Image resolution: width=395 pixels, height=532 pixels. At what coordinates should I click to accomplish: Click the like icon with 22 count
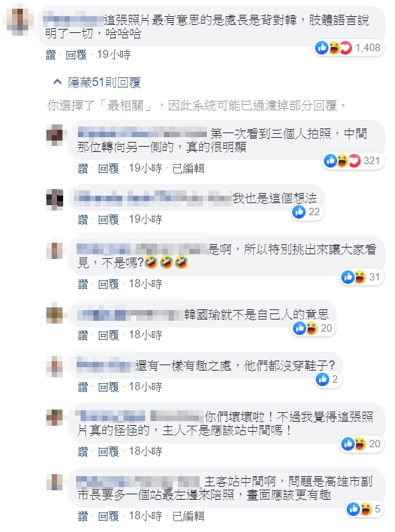point(299,212)
